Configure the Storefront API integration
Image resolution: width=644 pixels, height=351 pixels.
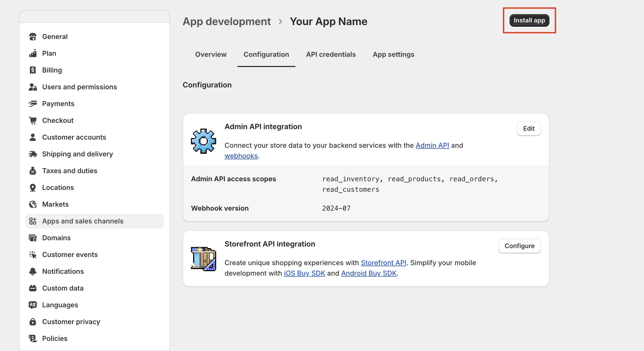click(519, 246)
